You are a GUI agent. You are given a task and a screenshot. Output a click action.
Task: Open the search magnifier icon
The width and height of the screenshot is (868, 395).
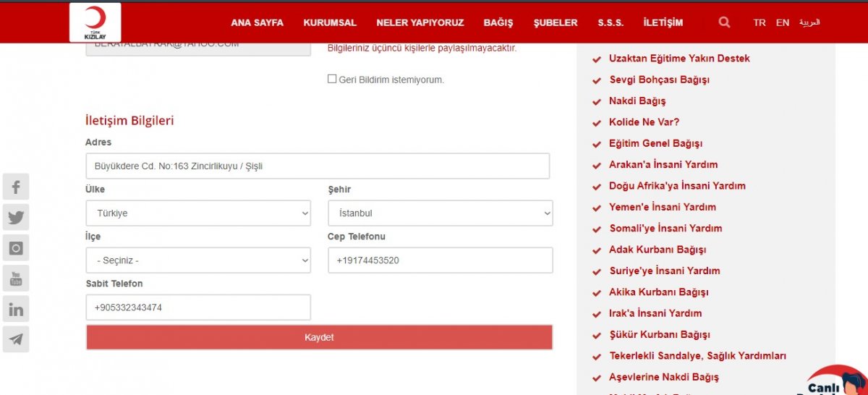coord(724,22)
